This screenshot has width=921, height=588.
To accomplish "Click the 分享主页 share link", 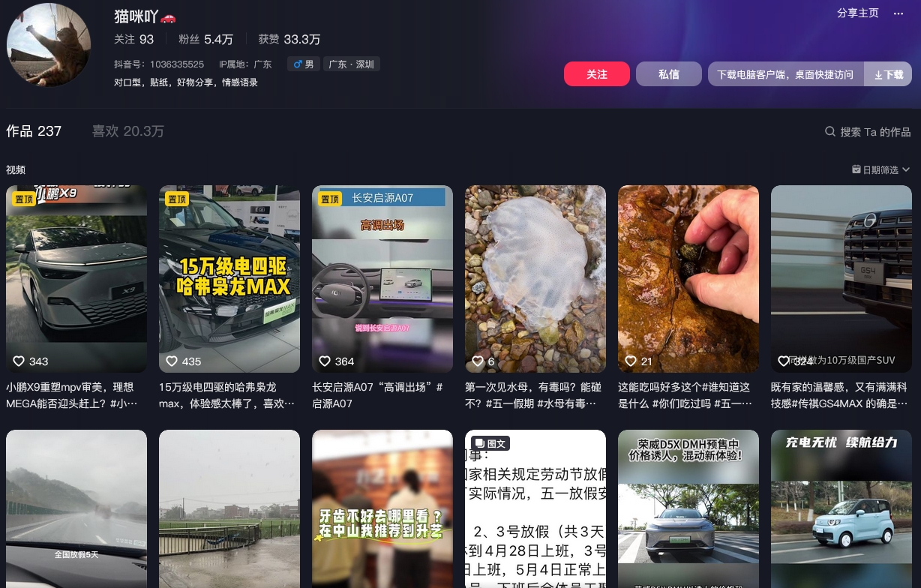I will [x=858, y=13].
